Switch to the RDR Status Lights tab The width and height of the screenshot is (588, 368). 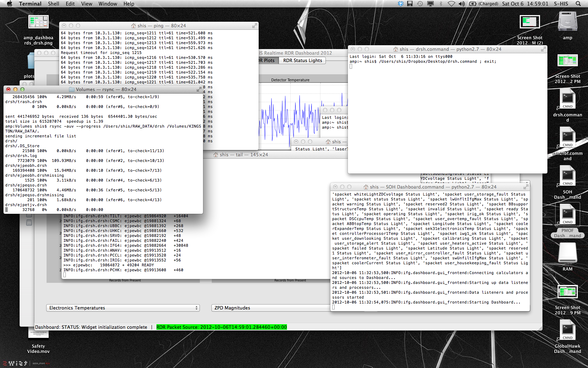coord(302,60)
